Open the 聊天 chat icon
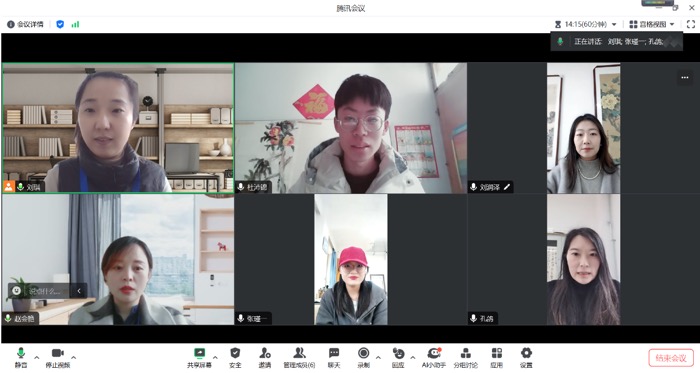This screenshot has width=700, height=373. click(x=334, y=357)
